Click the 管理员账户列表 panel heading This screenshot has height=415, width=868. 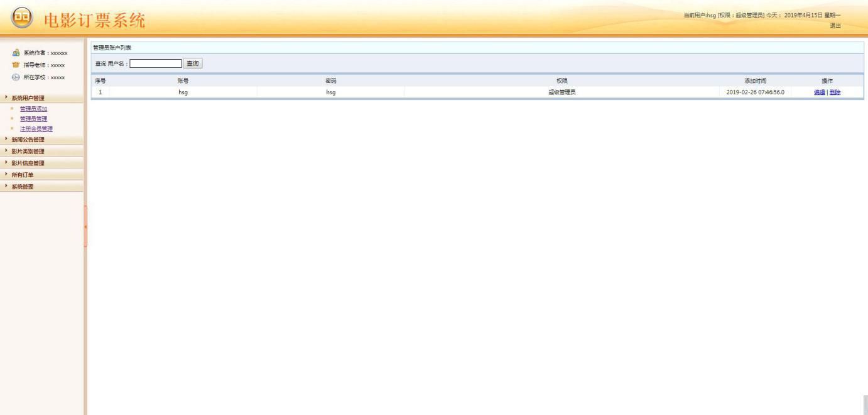point(112,48)
